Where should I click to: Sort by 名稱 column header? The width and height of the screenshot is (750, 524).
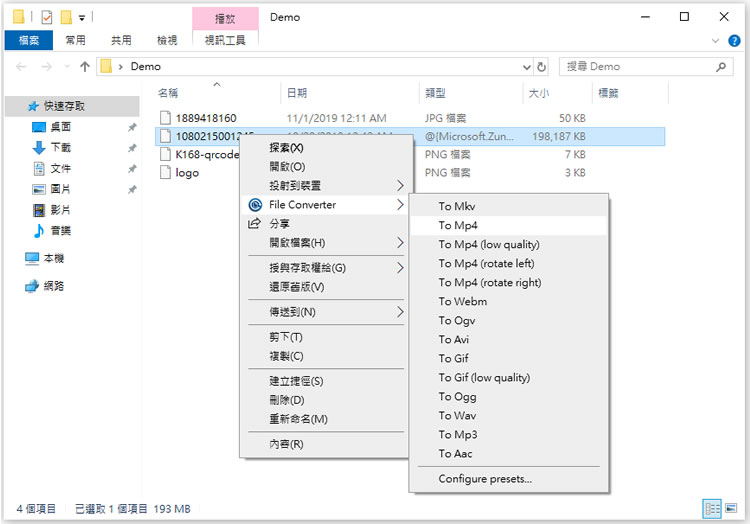217,93
